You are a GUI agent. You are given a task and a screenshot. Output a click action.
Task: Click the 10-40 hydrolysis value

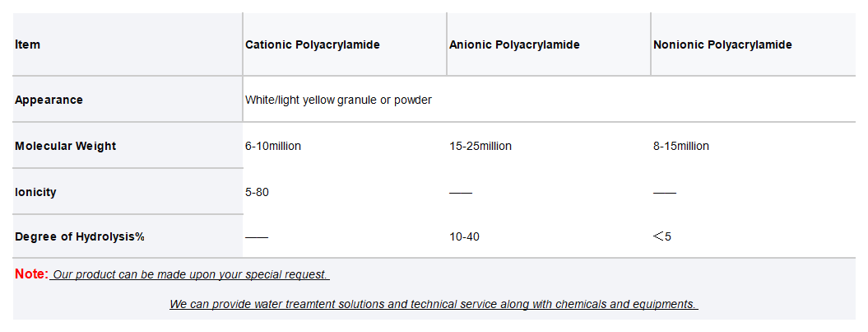point(465,237)
